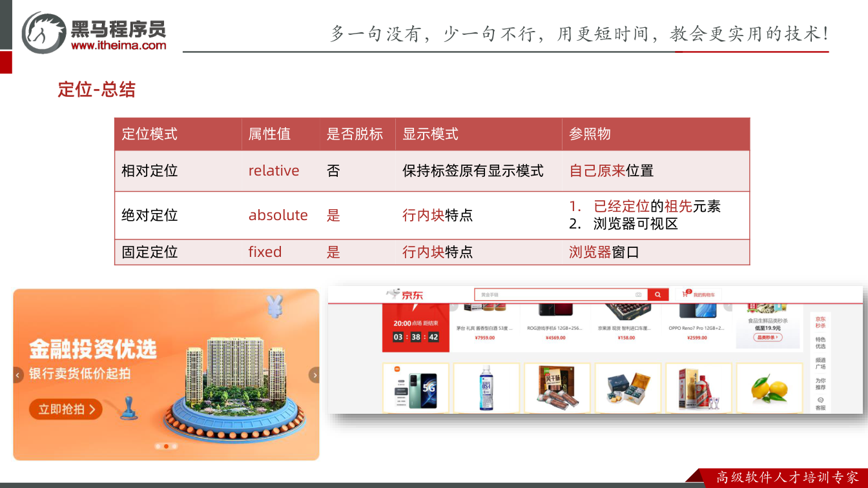Click the 'absolute' table cell
Viewport: 868px width, 488px height.
[x=278, y=215]
